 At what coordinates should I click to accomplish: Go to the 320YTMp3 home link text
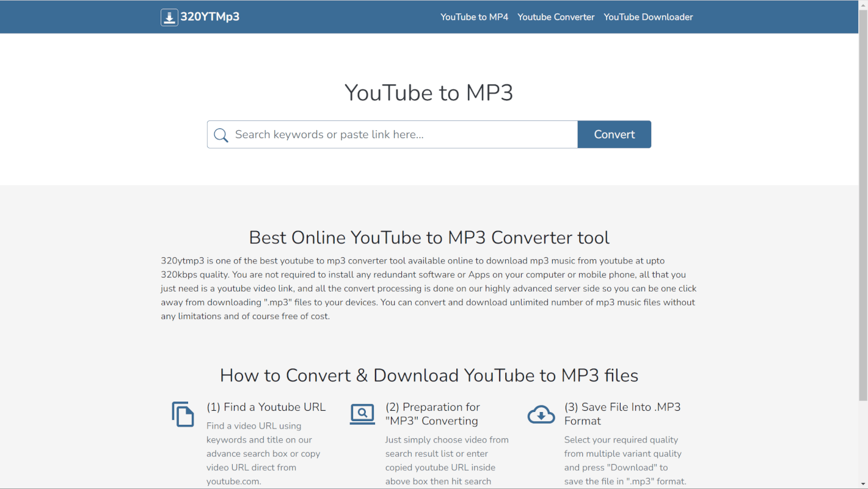(x=210, y=17)
